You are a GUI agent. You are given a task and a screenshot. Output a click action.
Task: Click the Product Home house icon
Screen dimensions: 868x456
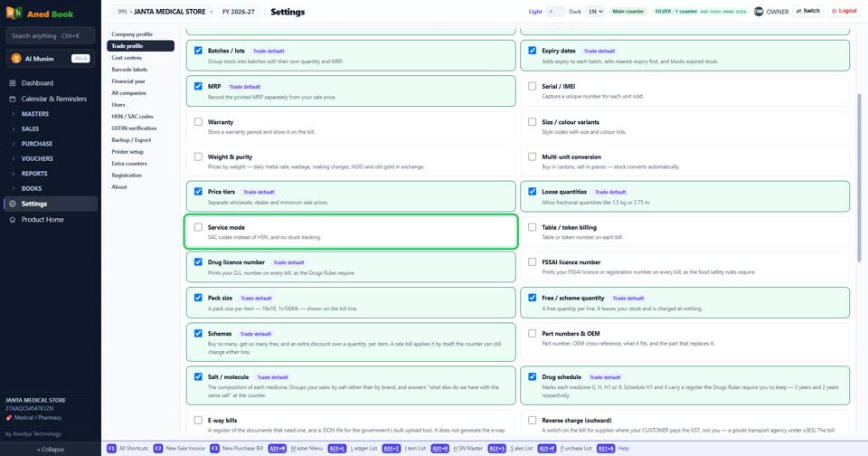12,220
